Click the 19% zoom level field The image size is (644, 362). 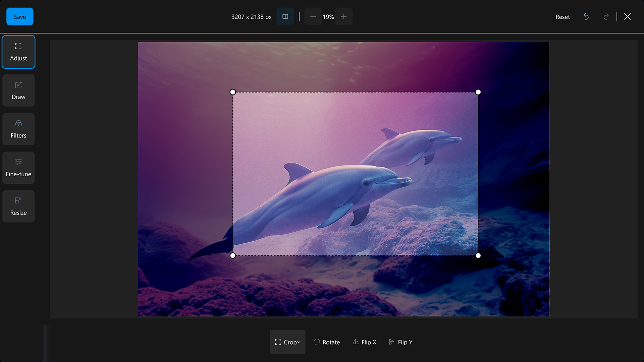coord(328,17)
